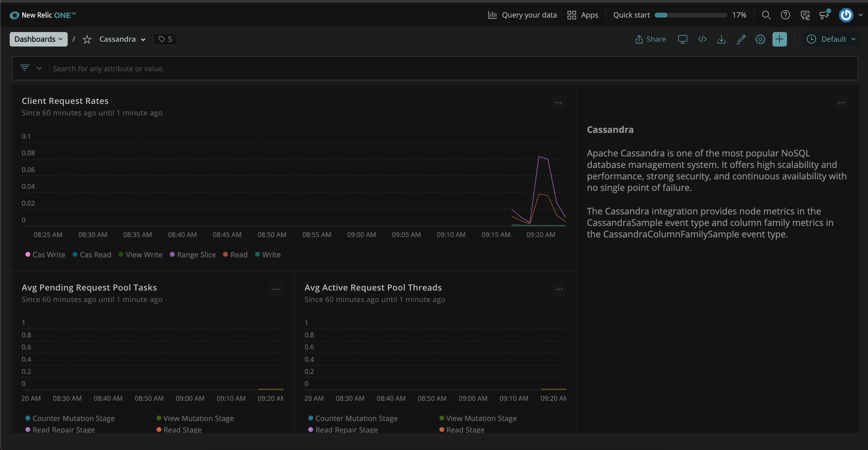This screenshot has width=868, height=450.
Task: Open the Default time picker dropdown
Action: pos(831,39)
